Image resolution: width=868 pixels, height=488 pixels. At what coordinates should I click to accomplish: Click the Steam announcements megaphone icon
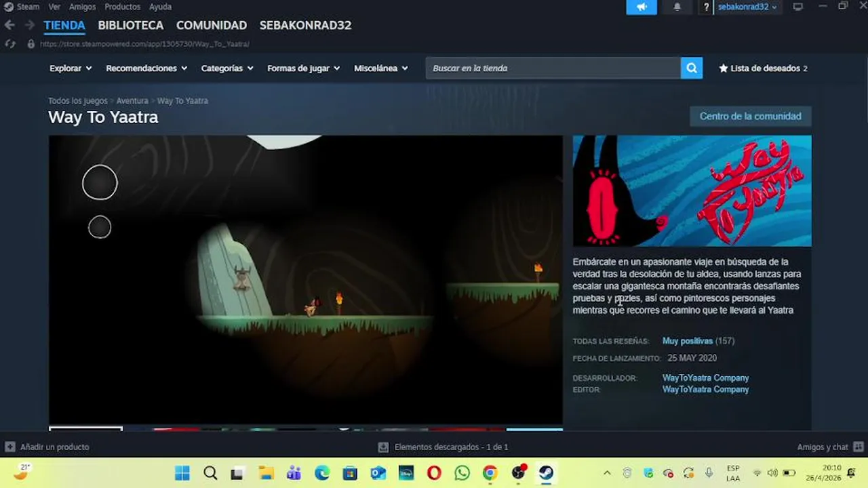(642, 7)
